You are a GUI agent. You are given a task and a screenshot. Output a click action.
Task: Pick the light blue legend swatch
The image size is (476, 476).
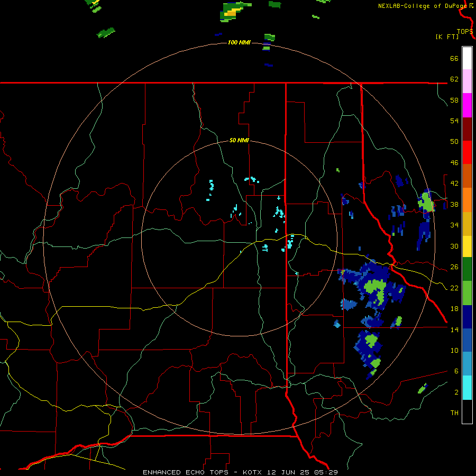(x=467, y=364)
